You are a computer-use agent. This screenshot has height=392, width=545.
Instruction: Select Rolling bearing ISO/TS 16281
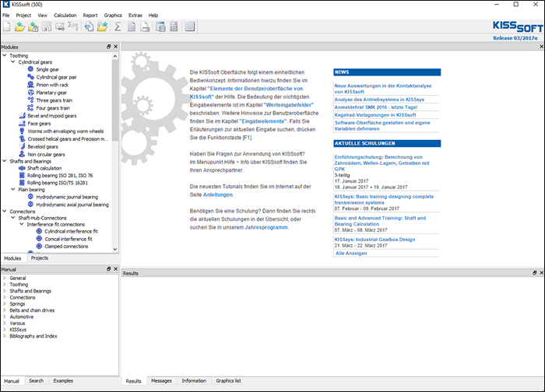58,183
